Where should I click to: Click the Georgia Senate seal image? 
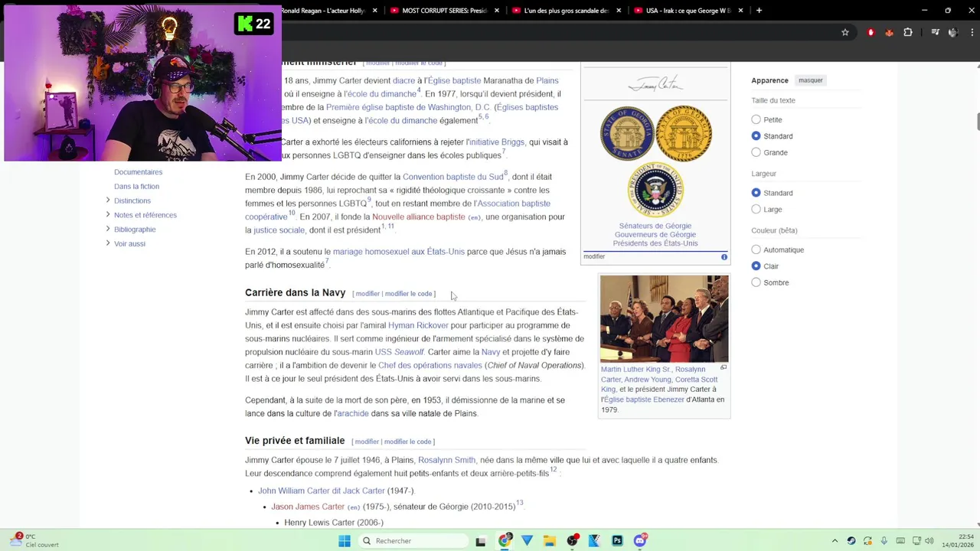coord(627,133)
